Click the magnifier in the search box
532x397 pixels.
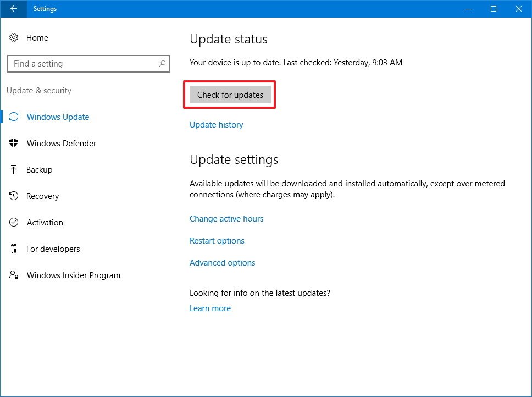click(162, 64)
